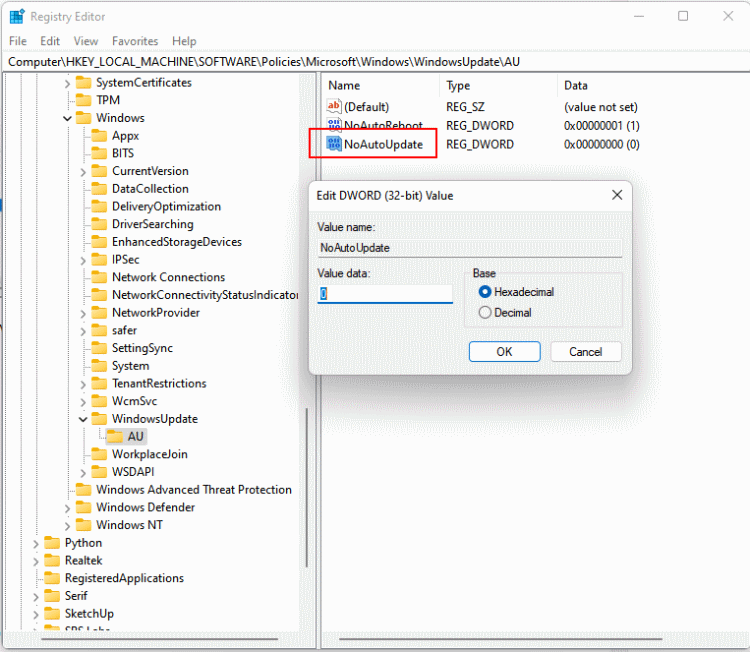750x652 pixels.
Task: Click the 0x00000000 (0) data cell
Action: pos(601,144)
